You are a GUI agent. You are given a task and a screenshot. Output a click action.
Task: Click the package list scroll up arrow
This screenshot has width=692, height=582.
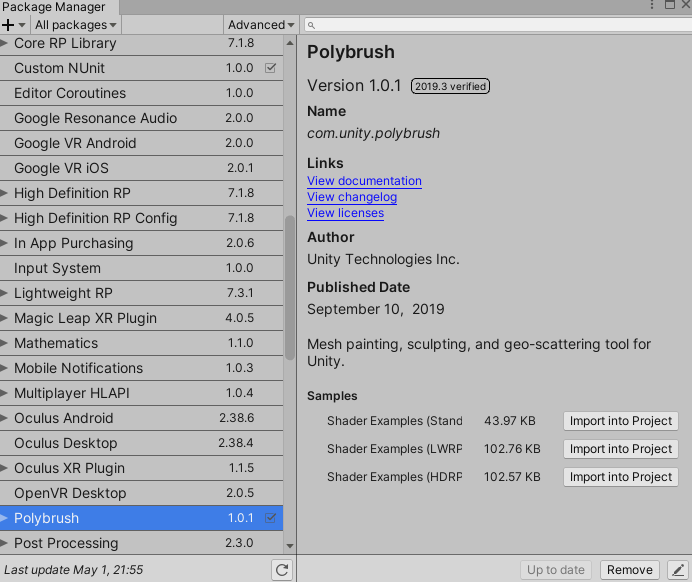[x=290, y=43]
